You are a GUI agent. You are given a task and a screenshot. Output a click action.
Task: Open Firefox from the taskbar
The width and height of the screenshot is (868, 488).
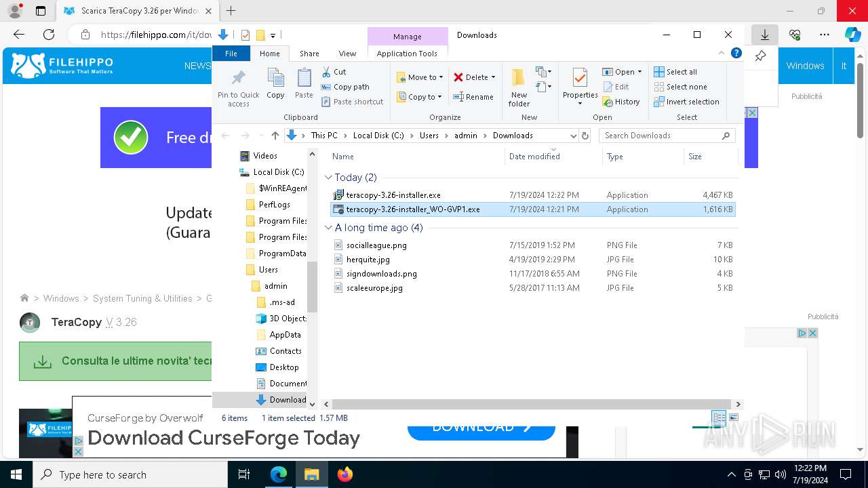pos(344,474)
